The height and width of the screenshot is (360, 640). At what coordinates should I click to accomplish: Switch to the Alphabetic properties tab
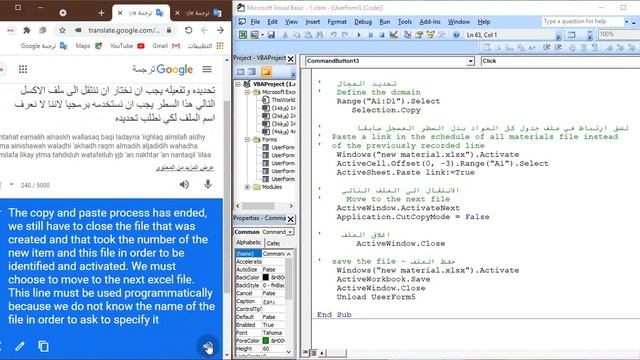tap(249, 242)
